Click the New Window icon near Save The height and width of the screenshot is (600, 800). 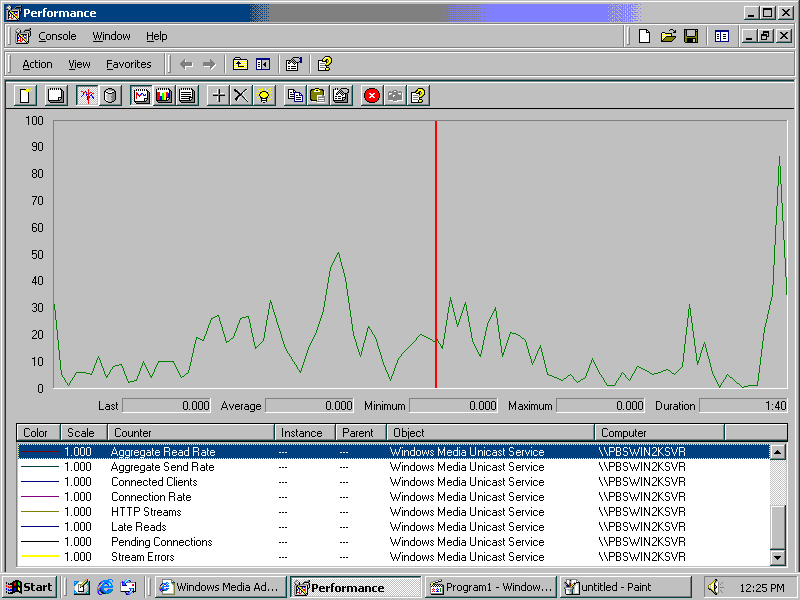click(x=722, y=36)
